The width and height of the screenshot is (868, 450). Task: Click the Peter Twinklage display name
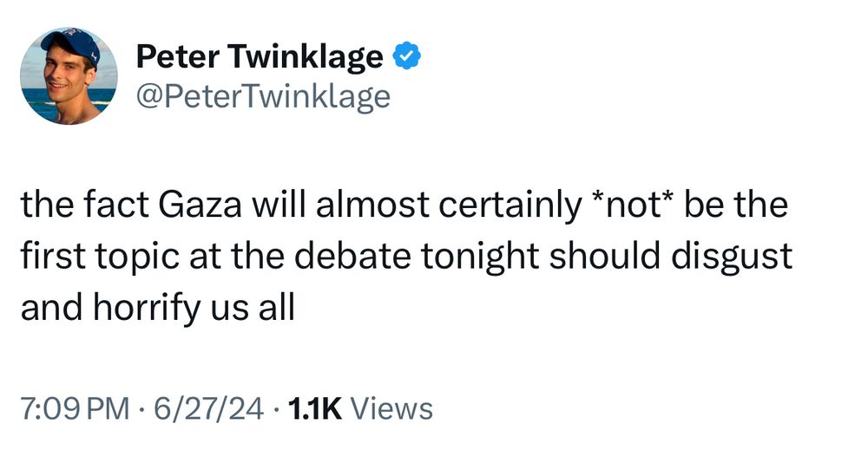pyautogui.click(x=260, y=57)
